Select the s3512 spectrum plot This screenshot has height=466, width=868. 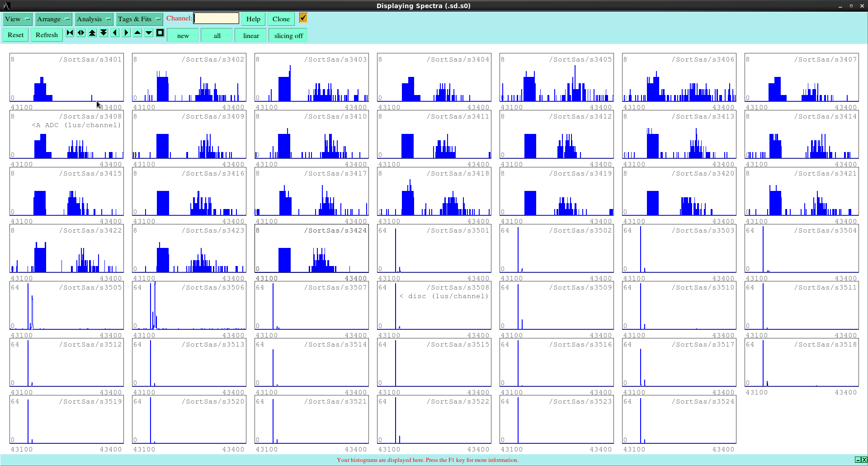pyautogui.click(x=66, y=362)
